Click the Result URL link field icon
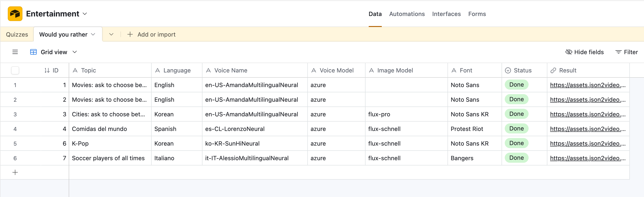Viewport: 644px width, 197px height. pos(553,70)
